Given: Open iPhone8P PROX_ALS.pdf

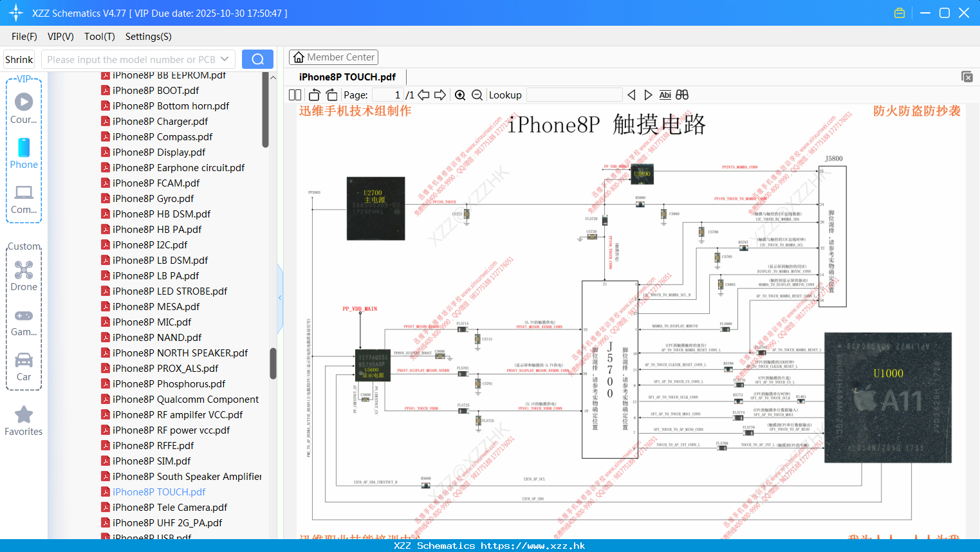Looking at the screenshot, I should click(165, 369).
